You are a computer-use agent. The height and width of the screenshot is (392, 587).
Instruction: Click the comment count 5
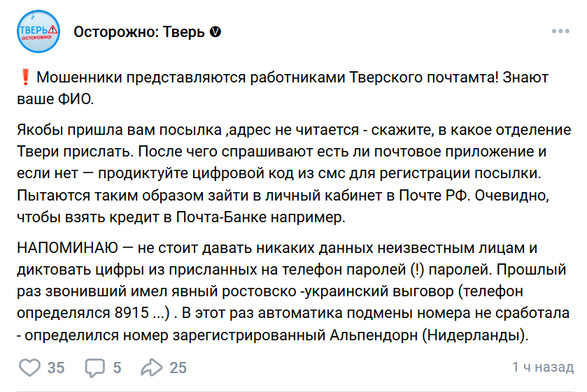coord(117,368)
